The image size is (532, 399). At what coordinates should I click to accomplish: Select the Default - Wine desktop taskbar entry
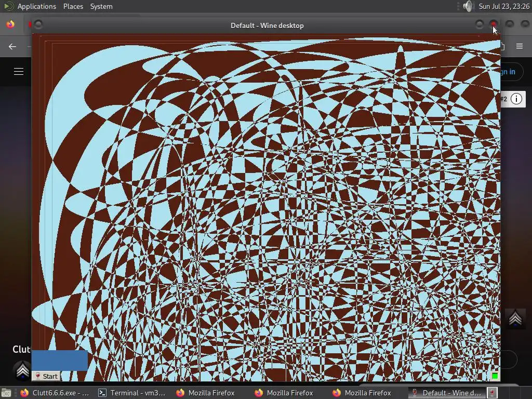[446, 393]
